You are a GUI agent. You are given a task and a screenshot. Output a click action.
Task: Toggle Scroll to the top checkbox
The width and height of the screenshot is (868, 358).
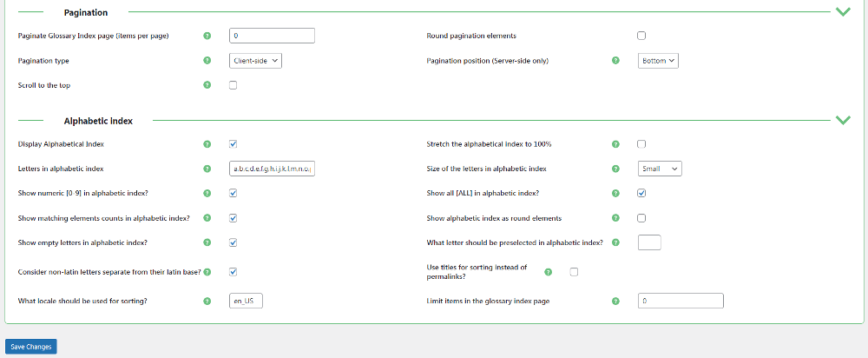233,85
